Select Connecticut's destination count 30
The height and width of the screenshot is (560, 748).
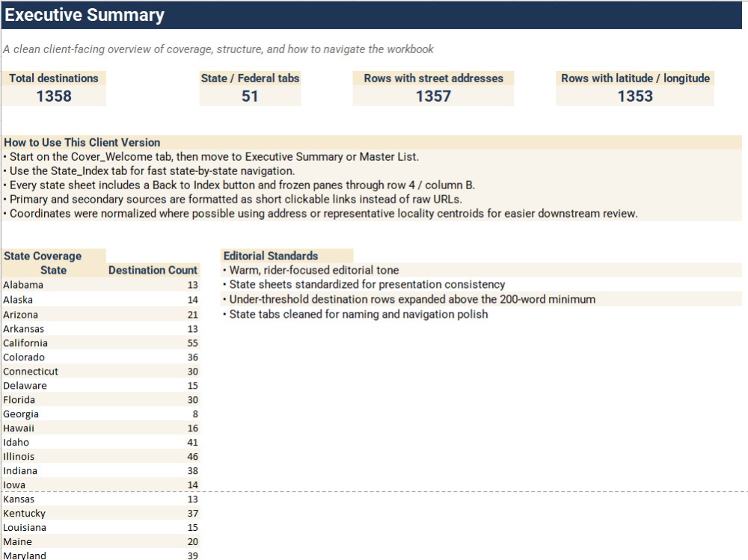coord(153,371)
